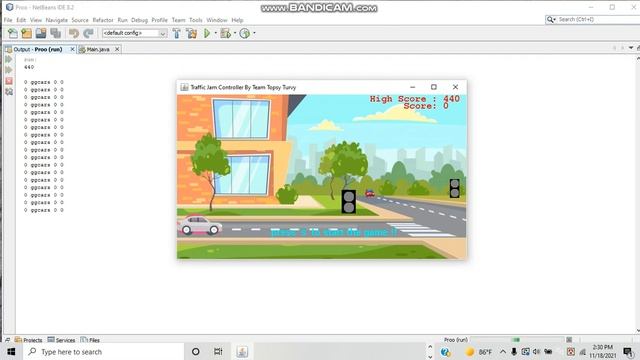This screenshot has width=640, height=360.
Task: Click the New File toolbar icon
Action: tap(13, 33)
